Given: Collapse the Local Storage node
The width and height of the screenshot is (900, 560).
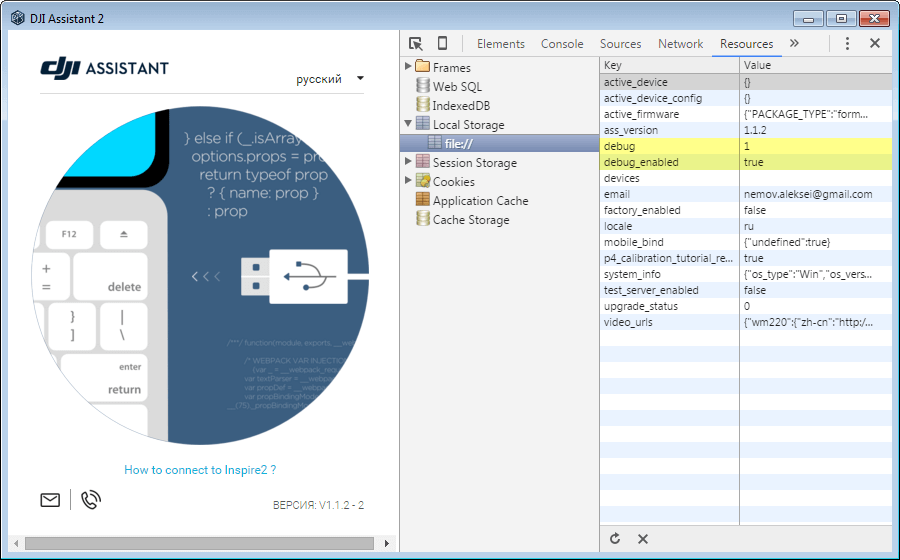Looking at the screenshot, I should tap(408, 124).
